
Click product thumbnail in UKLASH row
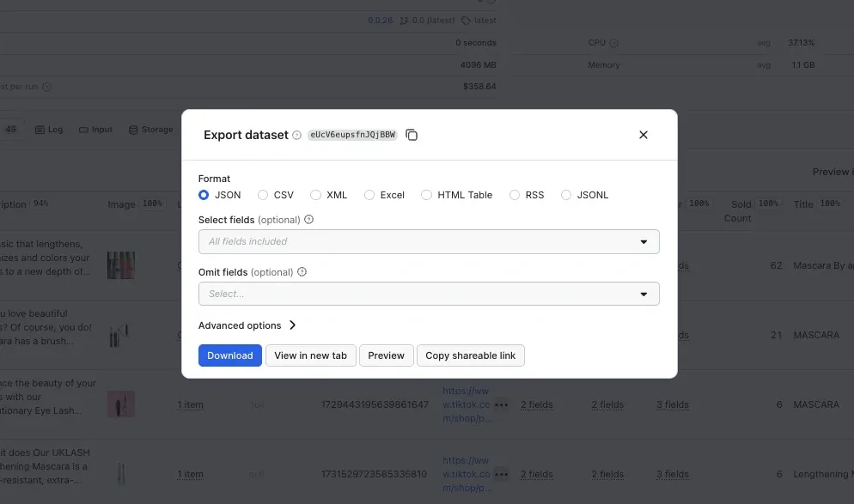click(121, 474)
